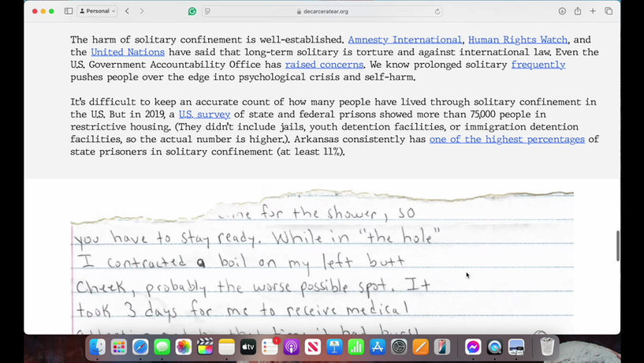Open the iPhone-shaped app icon in Dock
644x363 pixels.
click(442, 347)
